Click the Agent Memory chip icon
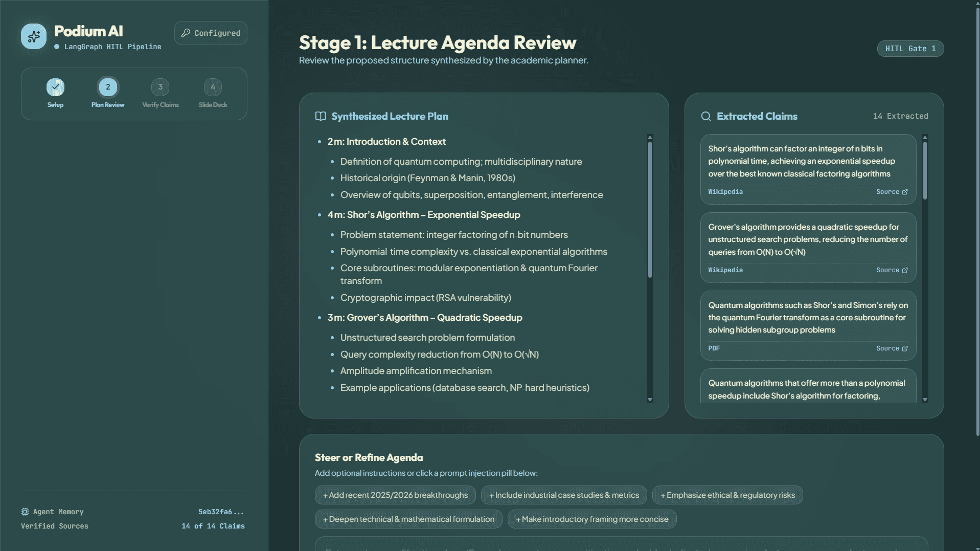 pos(25,512)
